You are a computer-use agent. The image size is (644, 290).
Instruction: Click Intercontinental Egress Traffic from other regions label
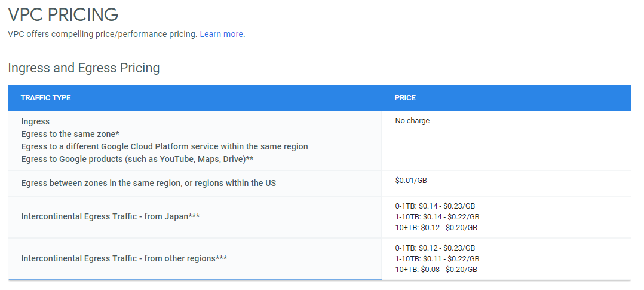click(124, 258)
